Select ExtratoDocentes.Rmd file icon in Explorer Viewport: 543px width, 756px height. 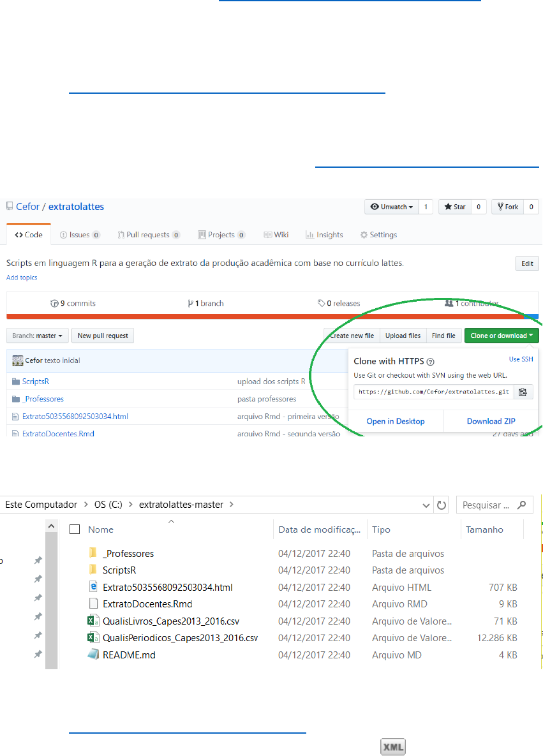94,604
